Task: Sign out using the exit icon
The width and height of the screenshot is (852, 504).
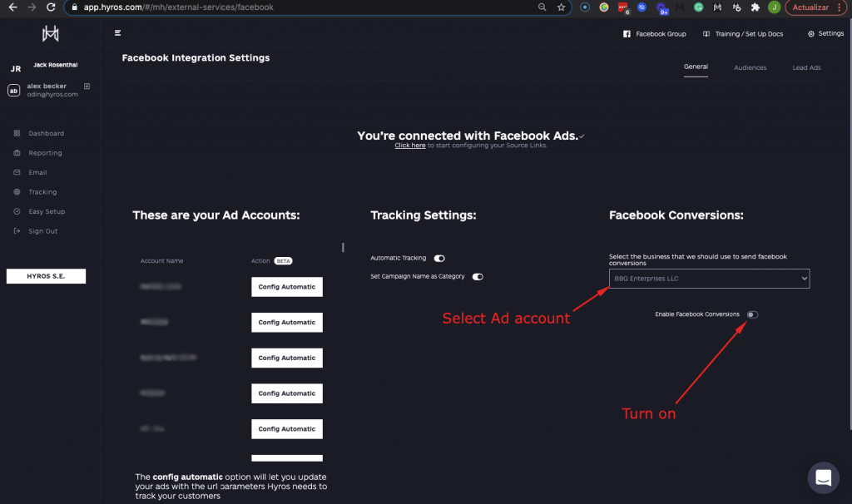Action: [17, 231]
